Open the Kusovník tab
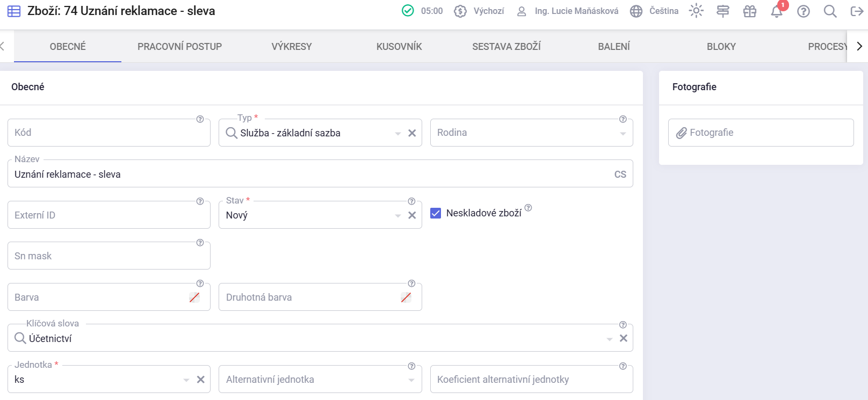Viewport: 868px width, 400px height. click(x=399, y=47)
